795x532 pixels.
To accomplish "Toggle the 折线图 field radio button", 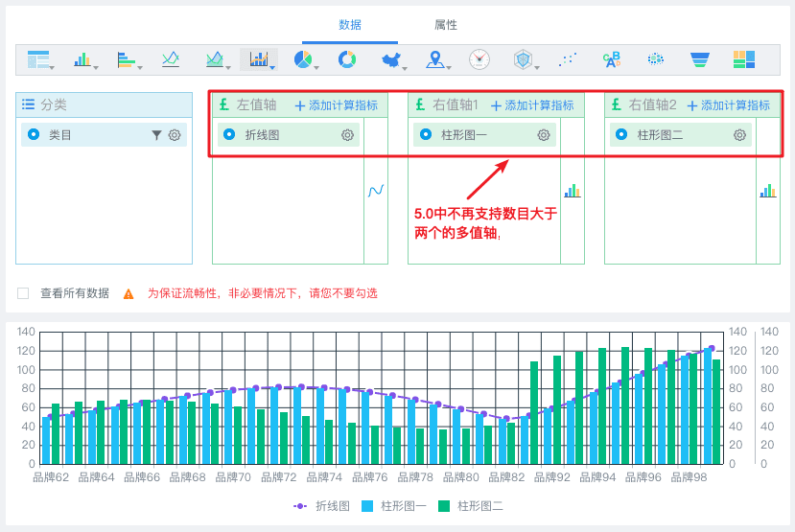I will point(229,134).
